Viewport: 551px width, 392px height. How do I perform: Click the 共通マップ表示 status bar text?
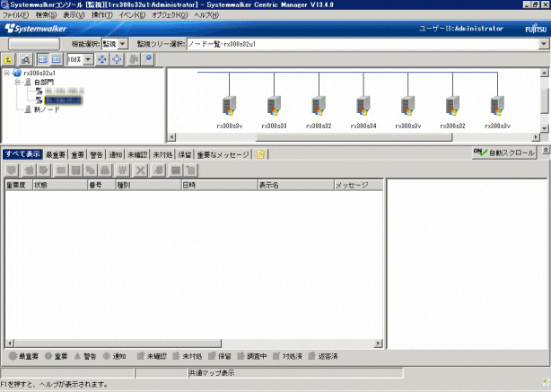212,373
